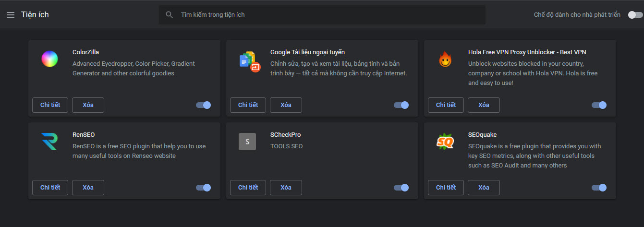This screenshot has height=227, width=644.
Task: Click ColorZilla's Advanced Eyedropper description
Action: click(134, 69)
